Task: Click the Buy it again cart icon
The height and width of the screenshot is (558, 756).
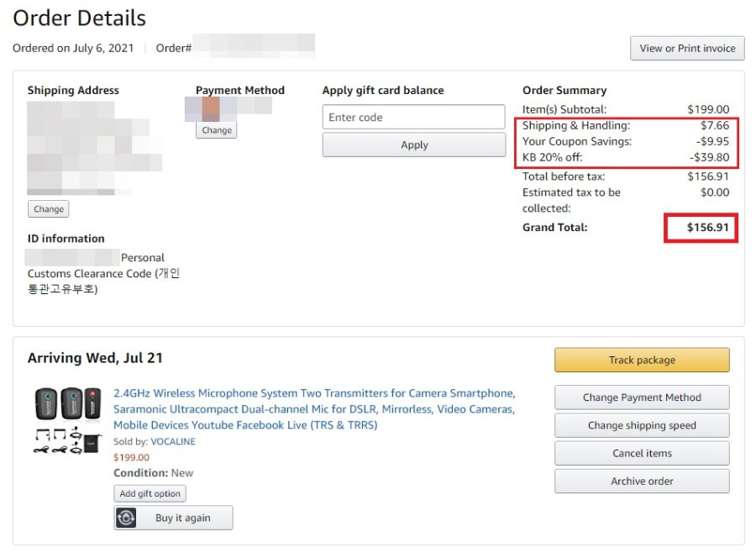Action: tap(126, 518)
